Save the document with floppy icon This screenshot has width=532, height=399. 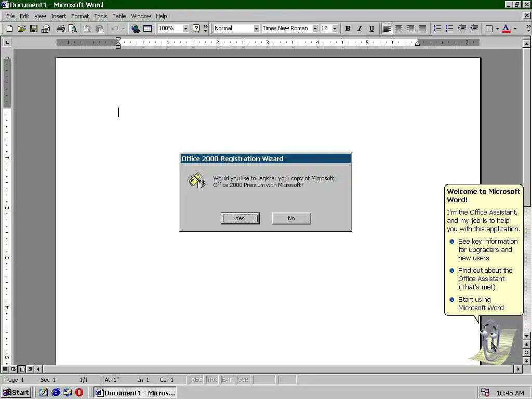33,29
